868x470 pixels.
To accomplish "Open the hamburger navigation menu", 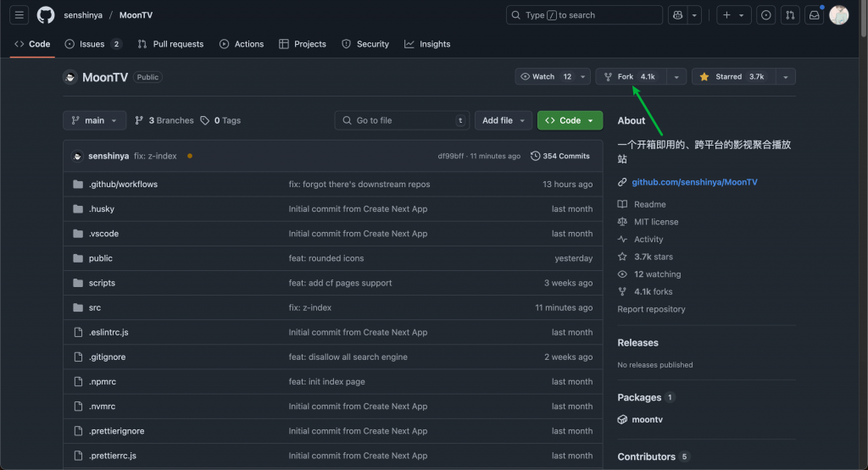I will 19,15.
